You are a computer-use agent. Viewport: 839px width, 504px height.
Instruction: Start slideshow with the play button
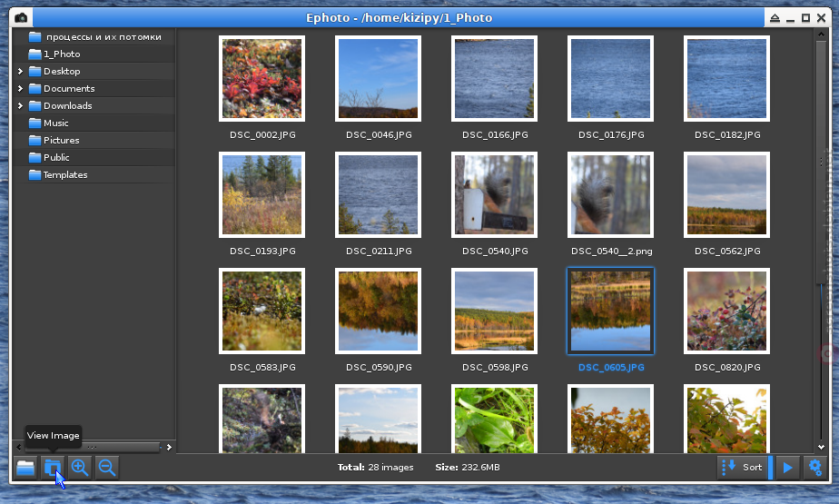pyautogui.click(x=787, y=467)
